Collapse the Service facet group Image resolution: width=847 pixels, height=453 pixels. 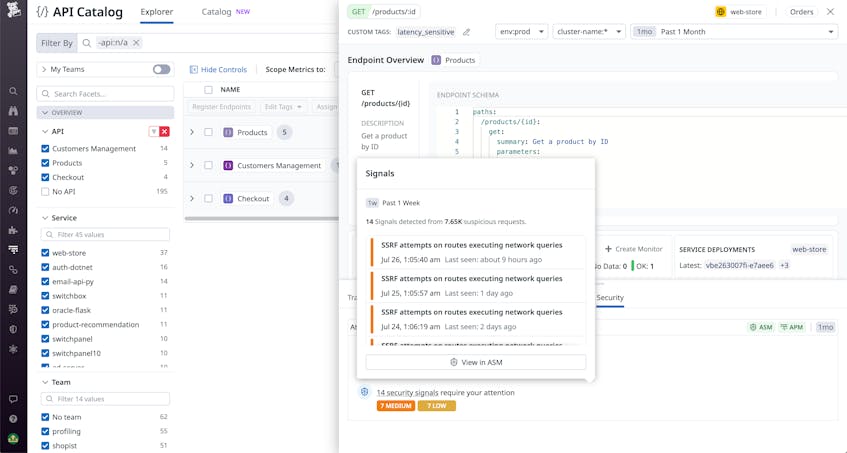click(45, 218)
